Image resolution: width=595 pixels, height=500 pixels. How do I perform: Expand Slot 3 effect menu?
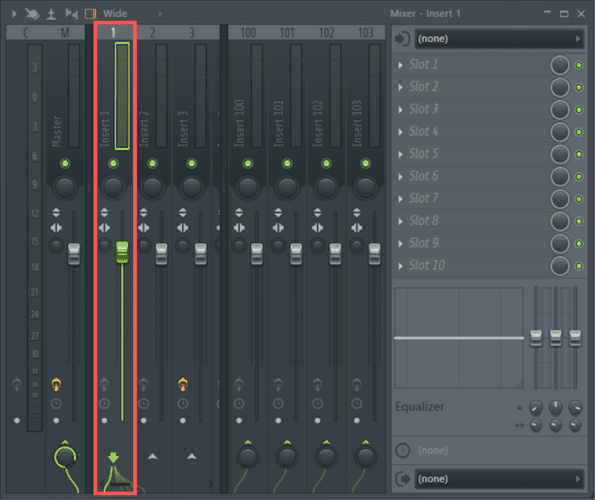(x=400, y=110)
